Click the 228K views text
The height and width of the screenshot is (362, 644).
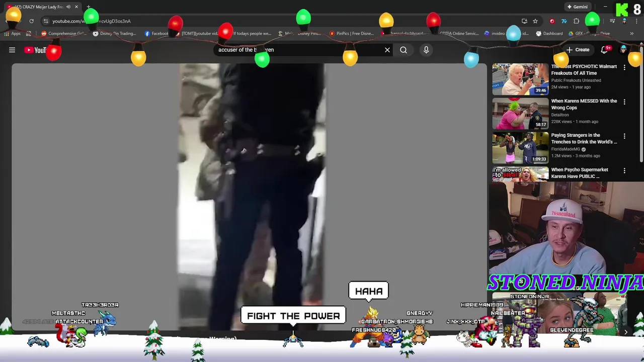point(562,122)
